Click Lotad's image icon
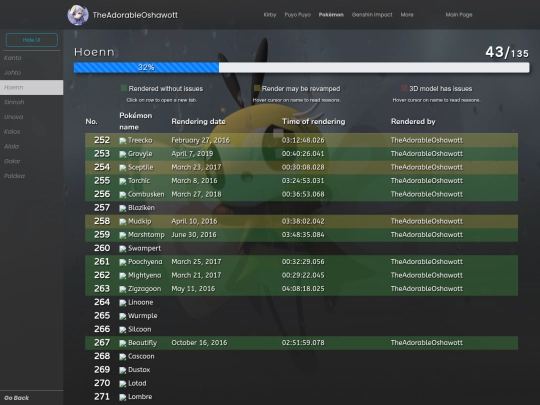 pos(123,384)
